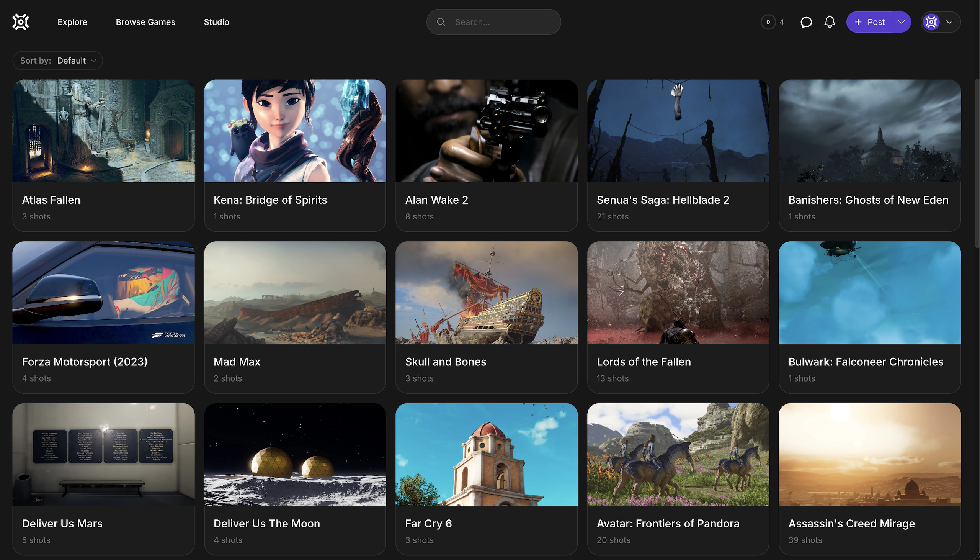Go to the Explore tab

72,22
